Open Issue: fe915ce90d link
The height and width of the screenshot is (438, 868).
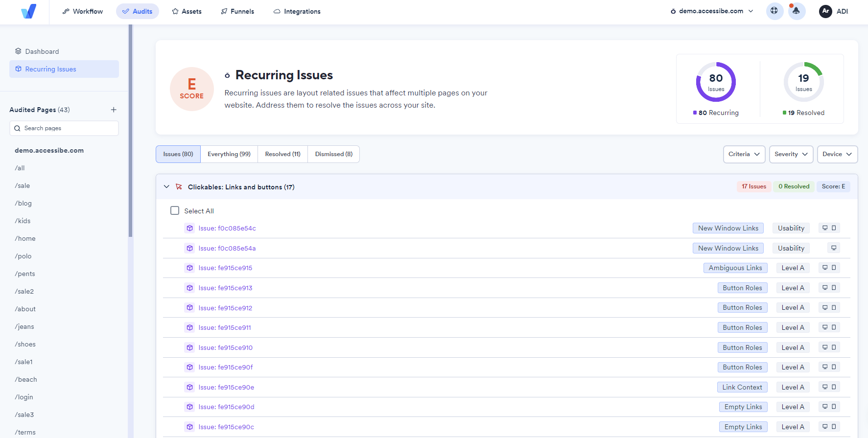[x=226, y=407]
